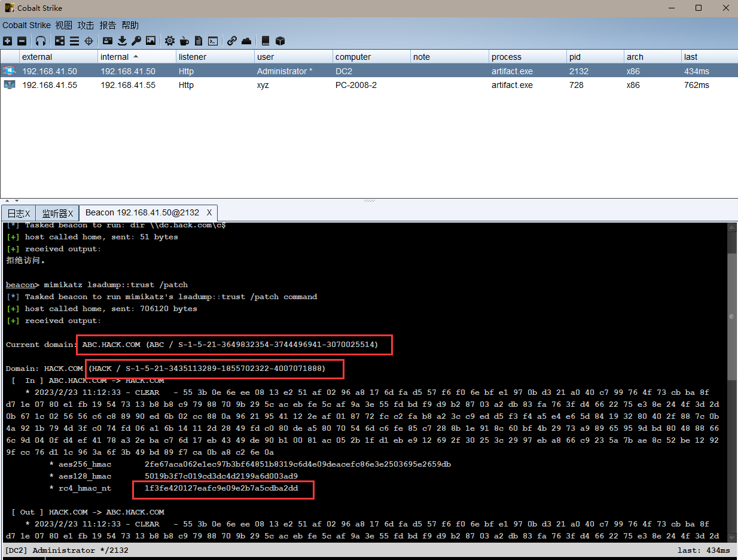The height and width of the screenshot is (560, 738).
Task: Open the Cobalt Strike menu
Action: pos(26,25)
